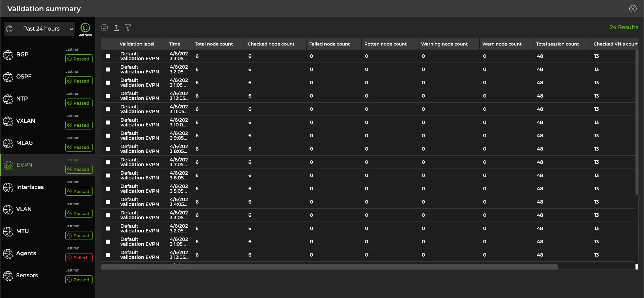Image resolution: width=644 pixels, height=298 pixels.
Task: Open the filter funnel icon
Action: pos(128,28)
